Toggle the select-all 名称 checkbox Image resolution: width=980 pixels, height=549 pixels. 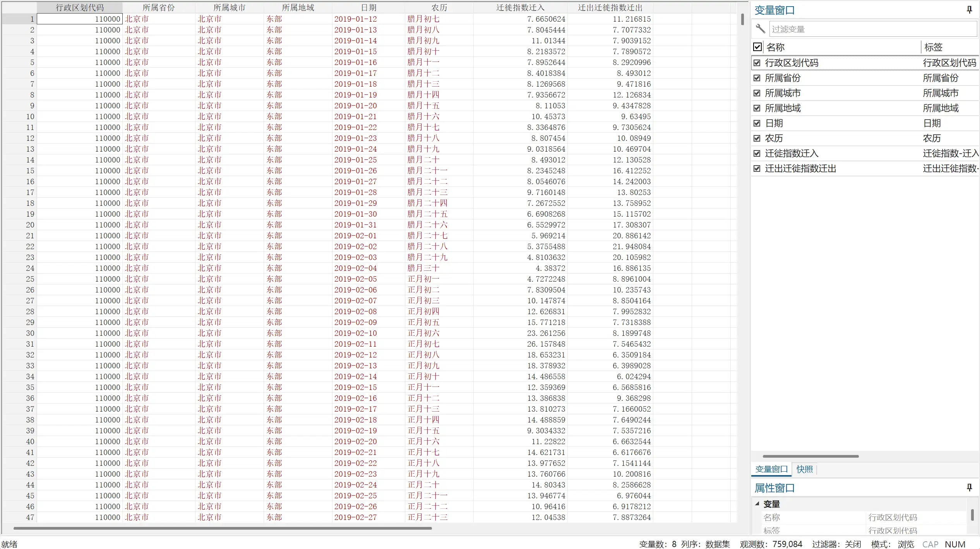tap(757, 47)
